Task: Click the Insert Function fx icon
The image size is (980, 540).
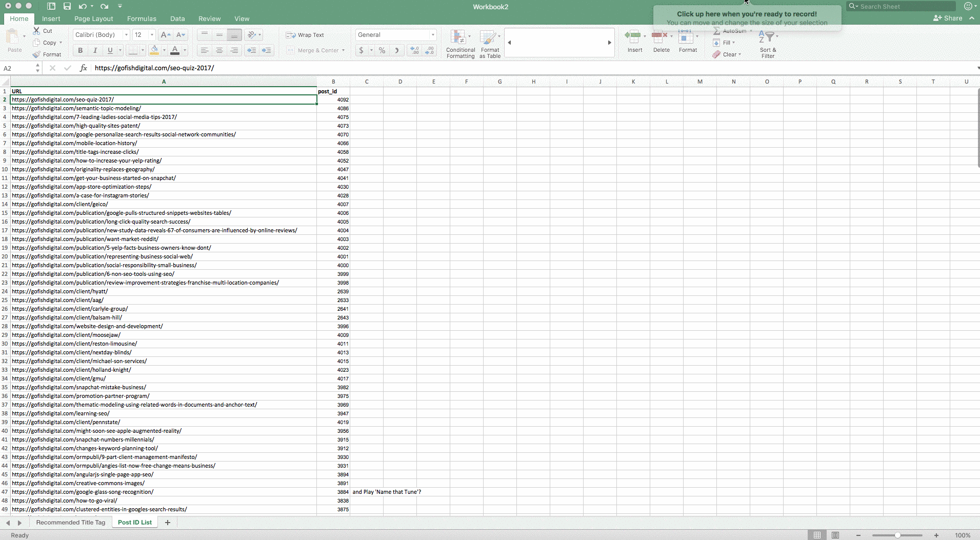Action: (83, 68)
